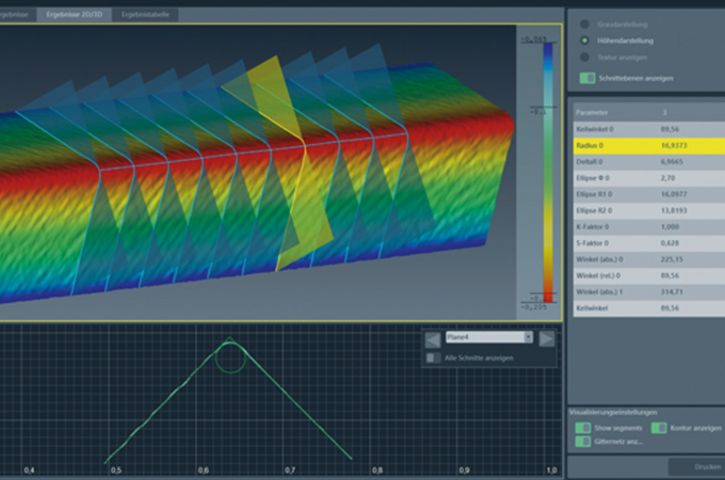Click the Parameter column header
Screen dimensions: 725x480
[591, 112]
